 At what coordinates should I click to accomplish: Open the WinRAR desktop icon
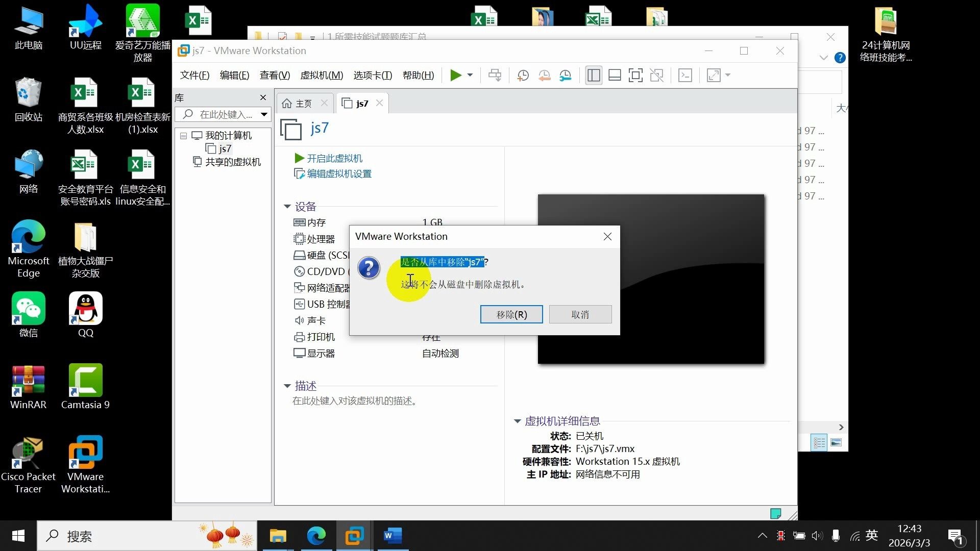click(x=28, y=387)
